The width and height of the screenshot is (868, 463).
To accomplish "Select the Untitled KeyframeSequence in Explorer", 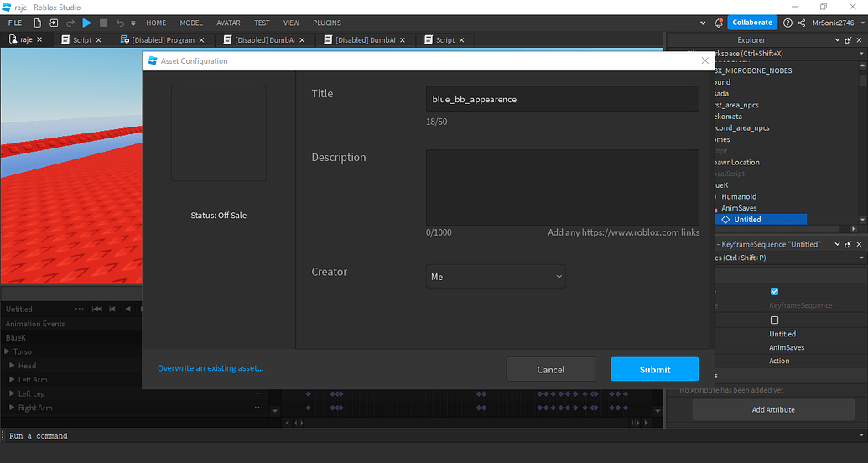I will pos(747,220).
